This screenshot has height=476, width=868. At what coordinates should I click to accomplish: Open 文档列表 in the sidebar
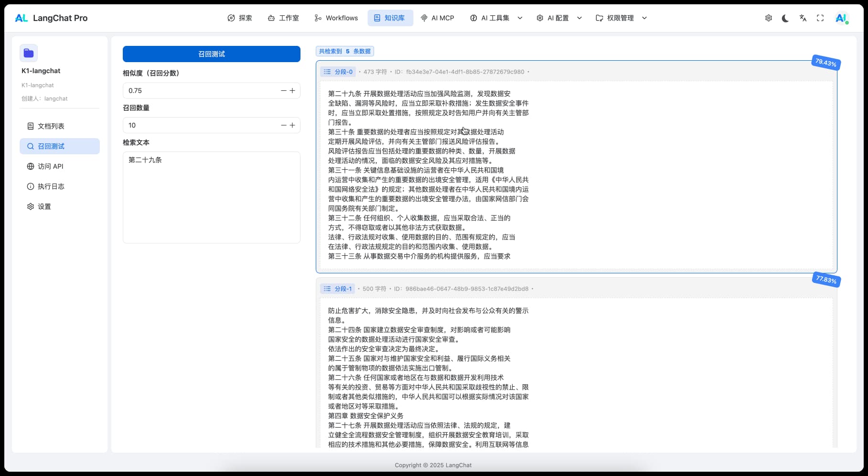click(51, 126)
